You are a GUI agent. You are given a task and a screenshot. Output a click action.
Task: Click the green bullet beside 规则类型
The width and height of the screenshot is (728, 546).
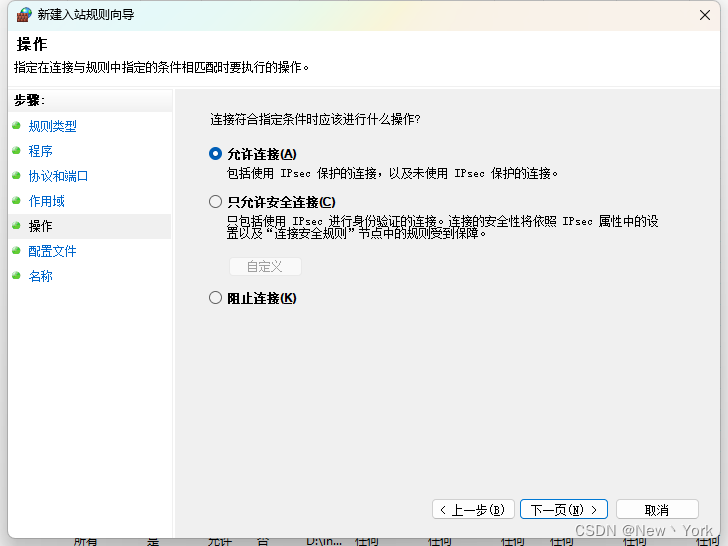[x=16, y=125]
